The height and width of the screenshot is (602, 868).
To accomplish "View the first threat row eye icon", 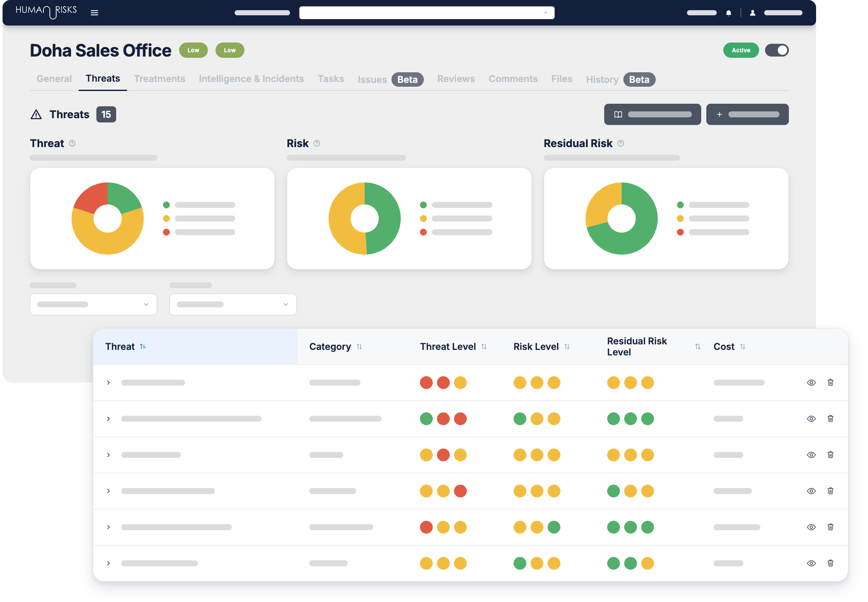I will tap(811, 383).
